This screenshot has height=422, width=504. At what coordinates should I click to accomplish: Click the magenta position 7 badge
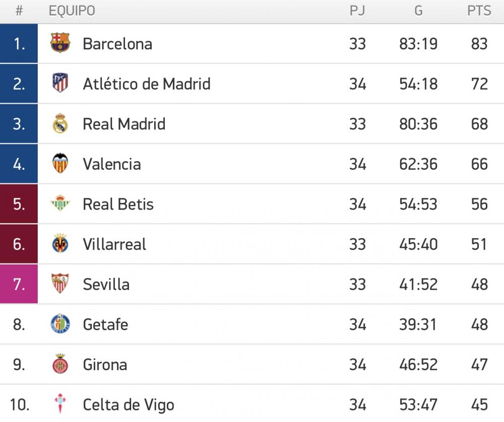[x=19, y=284]
